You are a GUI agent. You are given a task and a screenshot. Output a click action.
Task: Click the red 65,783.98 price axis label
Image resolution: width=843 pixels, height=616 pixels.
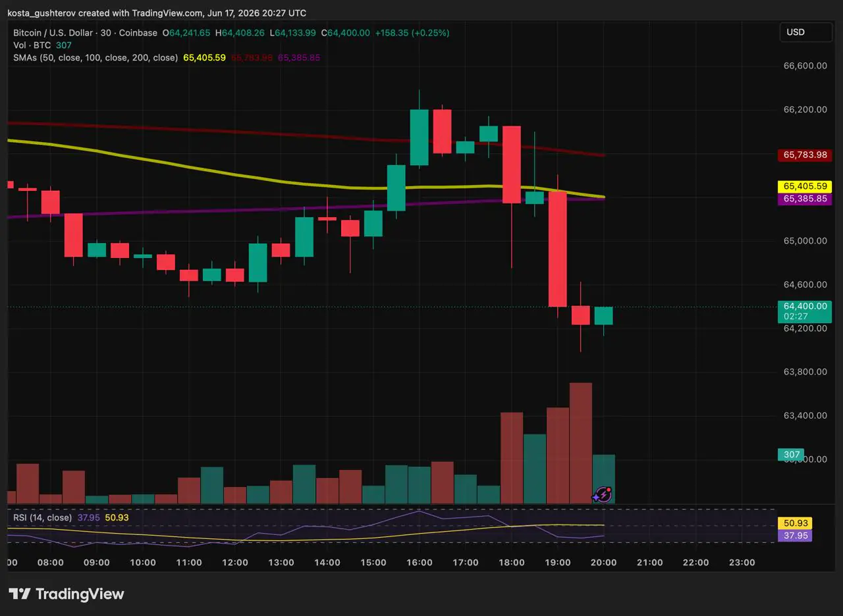click(805, 155)
